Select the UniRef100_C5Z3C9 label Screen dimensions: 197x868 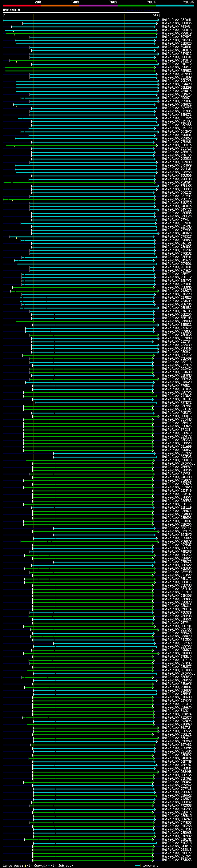click(x=176, y=454)
